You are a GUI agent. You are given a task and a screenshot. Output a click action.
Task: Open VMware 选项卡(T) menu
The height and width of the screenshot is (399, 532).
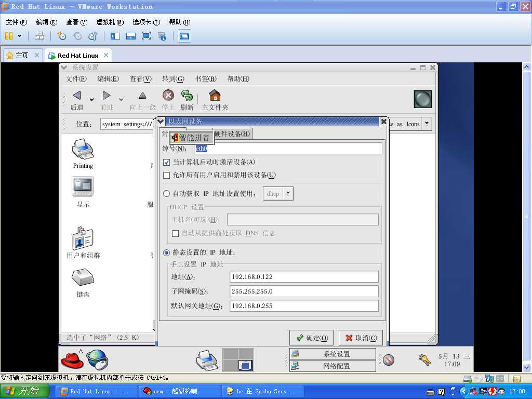(x=146, y=22)
